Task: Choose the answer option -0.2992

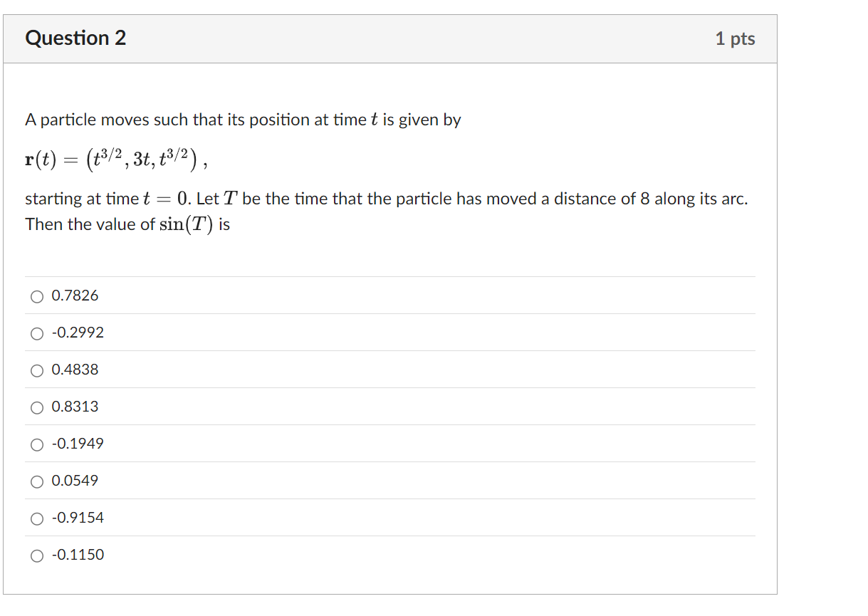Action: point(36,333)
